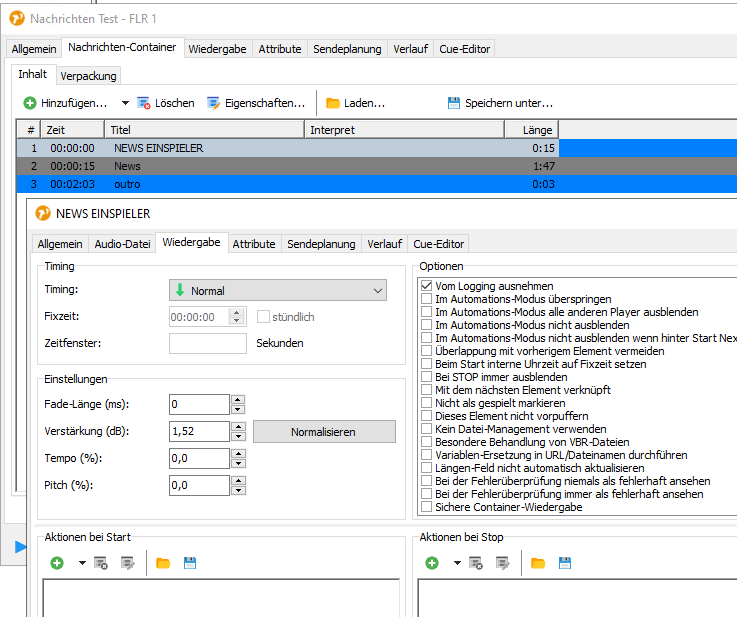Image resolution: width=737 pixels, height=617 pixels.
Task: Click Speichern unter… button label
Action: 509,103
